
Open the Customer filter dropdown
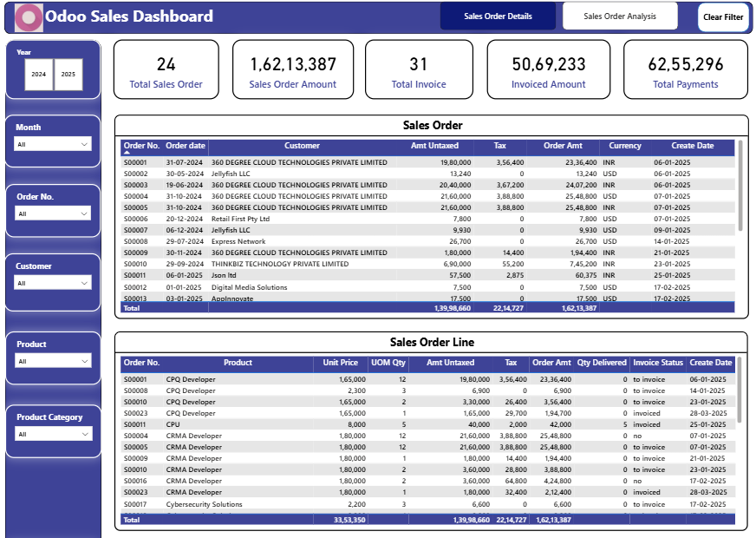53,283
